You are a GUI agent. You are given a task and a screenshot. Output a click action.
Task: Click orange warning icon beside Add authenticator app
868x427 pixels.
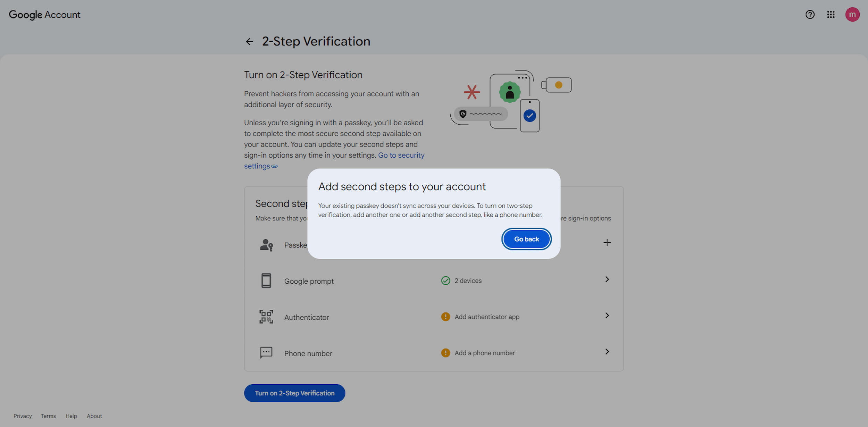tap(445, 317)
